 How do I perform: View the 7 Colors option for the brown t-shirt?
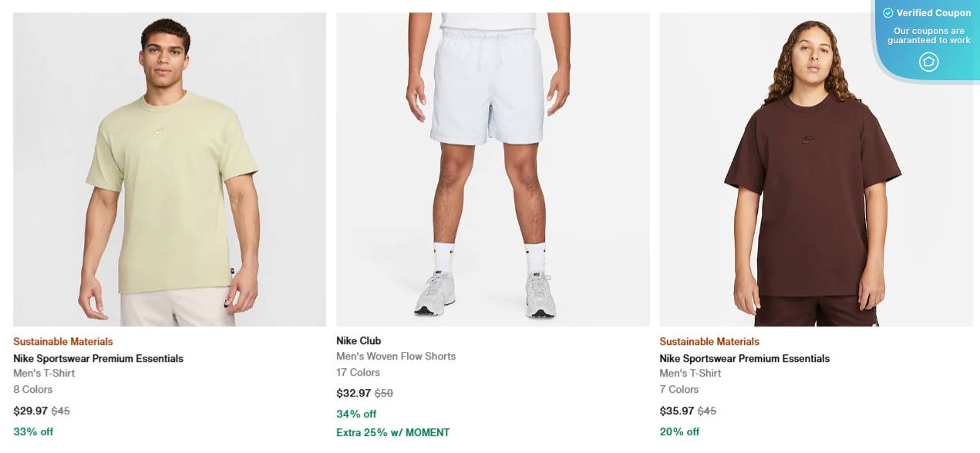(679, 389)
